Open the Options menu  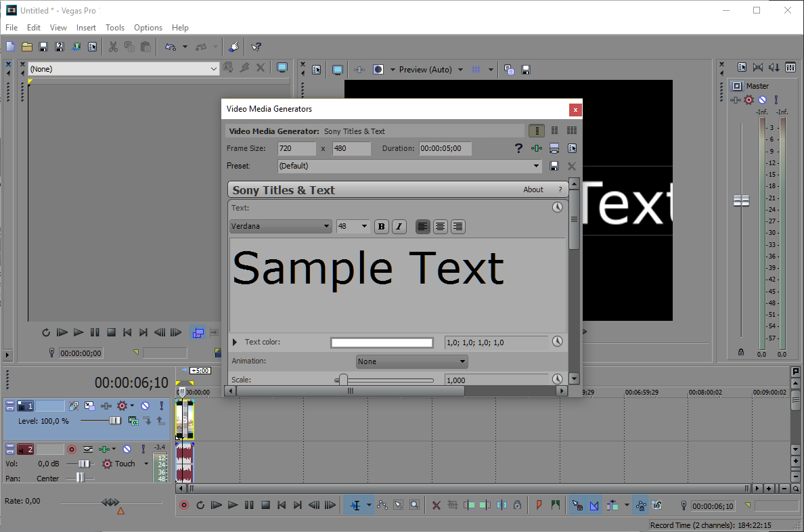[x=148, y=28]
